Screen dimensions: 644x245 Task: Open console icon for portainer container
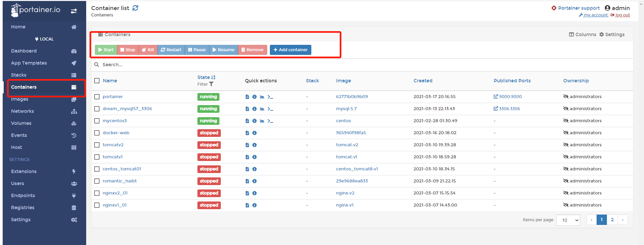point(270,97)
